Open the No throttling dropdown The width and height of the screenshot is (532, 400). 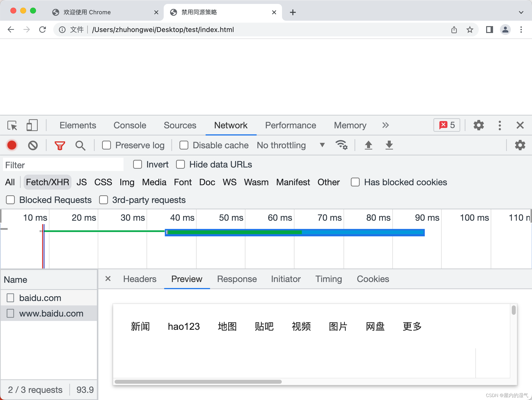(291, 145)
